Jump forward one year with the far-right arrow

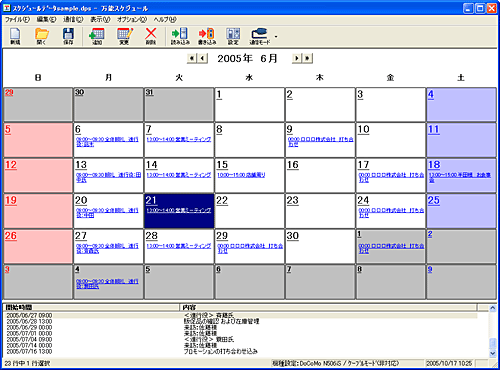click(x=307, y=58)
